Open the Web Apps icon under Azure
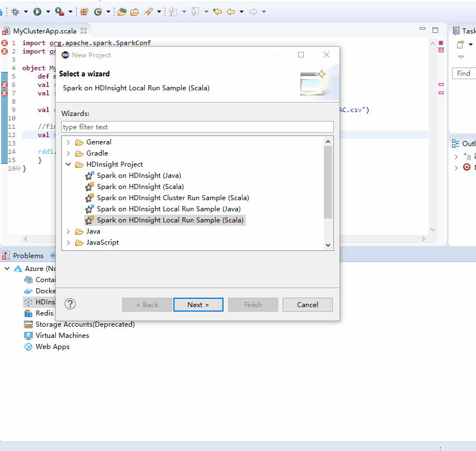 pos(28,346)
